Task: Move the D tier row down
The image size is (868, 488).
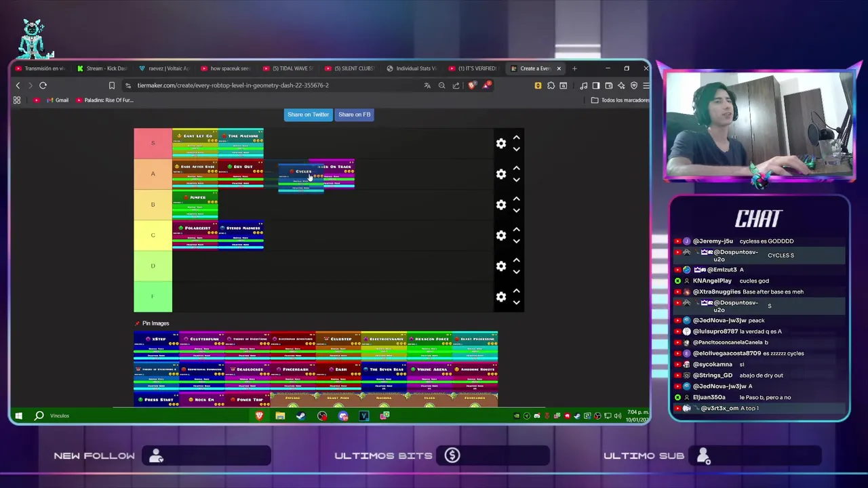Action: point(516,272)
